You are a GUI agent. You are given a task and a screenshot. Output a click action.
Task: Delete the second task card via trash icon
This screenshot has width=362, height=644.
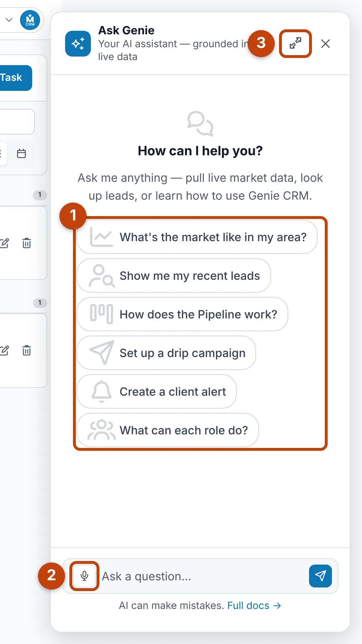coord(27,350)
